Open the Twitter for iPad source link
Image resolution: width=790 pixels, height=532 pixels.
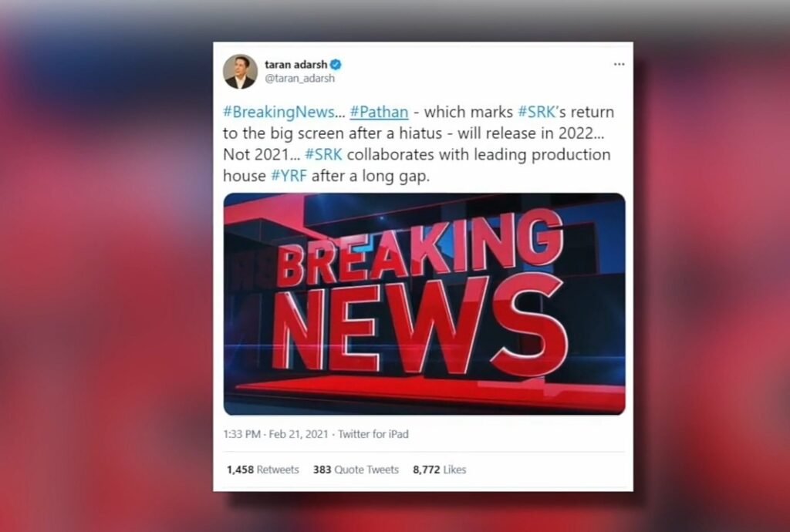(x=373, y=434)
